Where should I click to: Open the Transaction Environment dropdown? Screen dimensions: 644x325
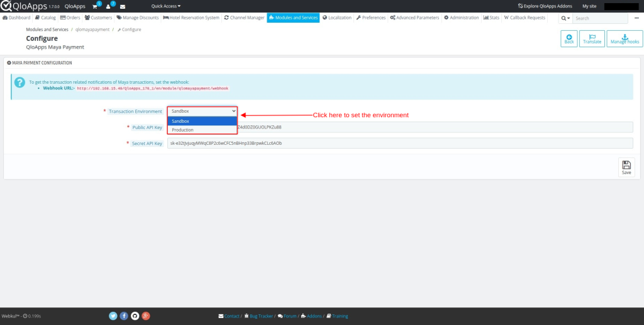click(x=202, y=111)
